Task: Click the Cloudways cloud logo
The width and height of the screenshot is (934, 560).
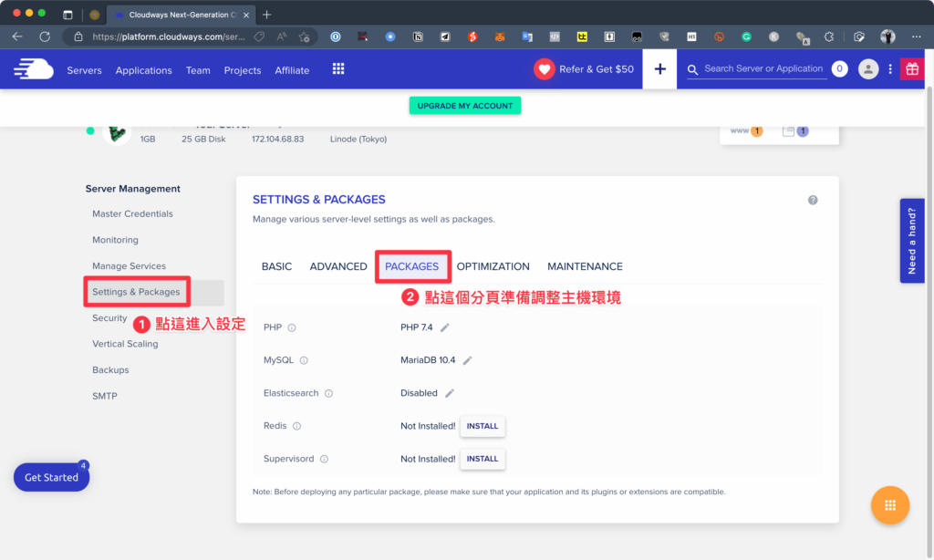Action: coord(34,69)
